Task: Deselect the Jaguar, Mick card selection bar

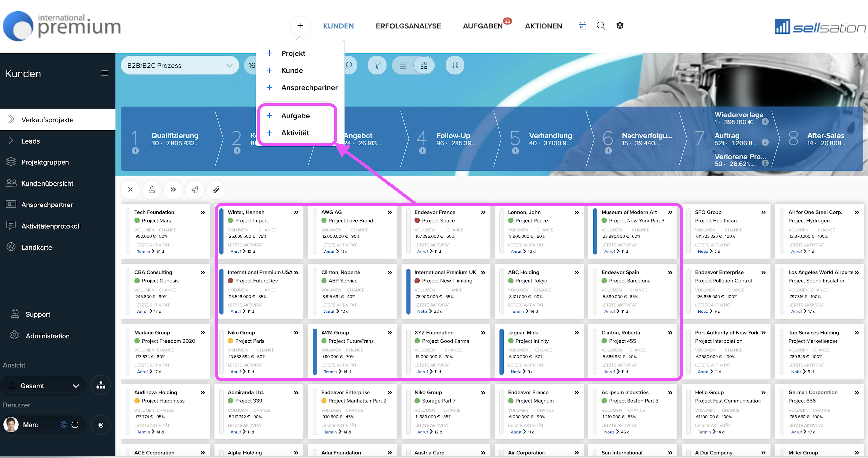Action: click(x=502, y=351)
